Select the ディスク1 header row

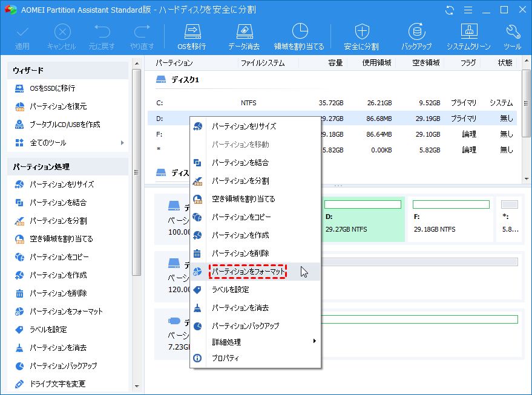click(332, 80)
